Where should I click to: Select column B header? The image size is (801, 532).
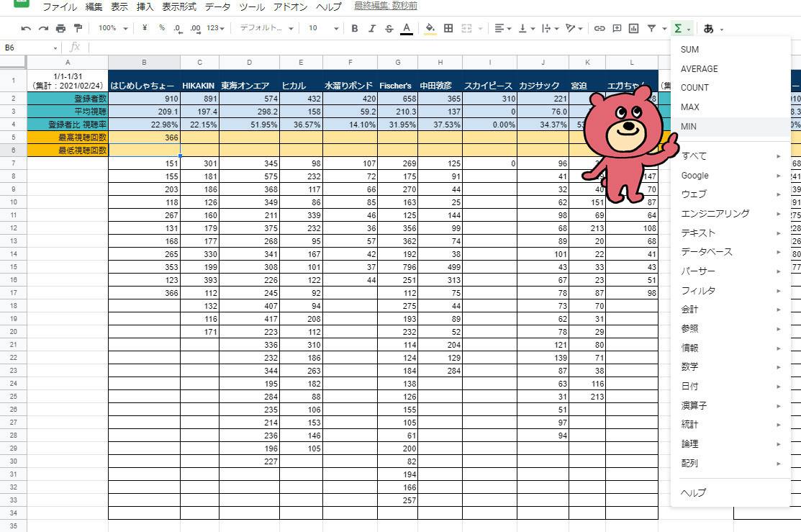click(x=144, y=63)
